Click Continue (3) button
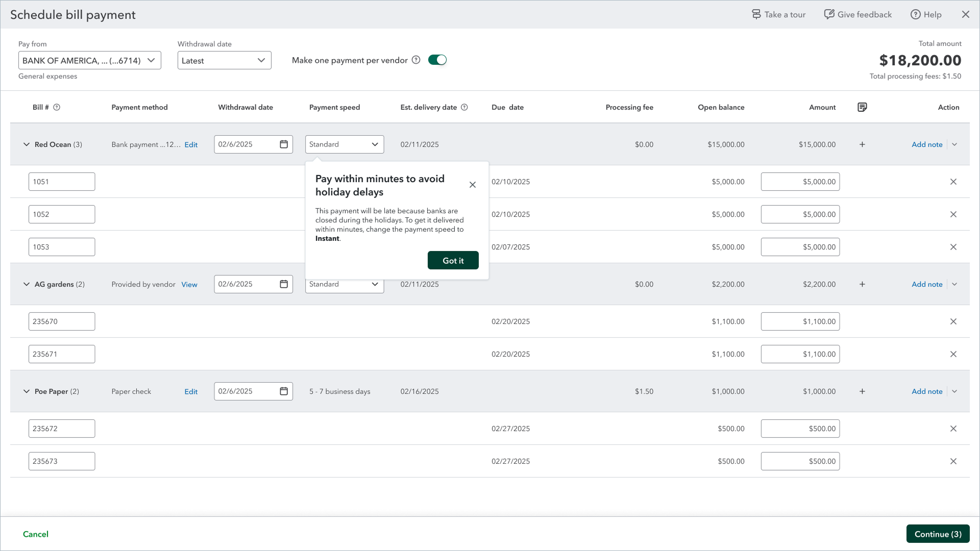This screenshot has height=551, width=980. tap(938, 534)
